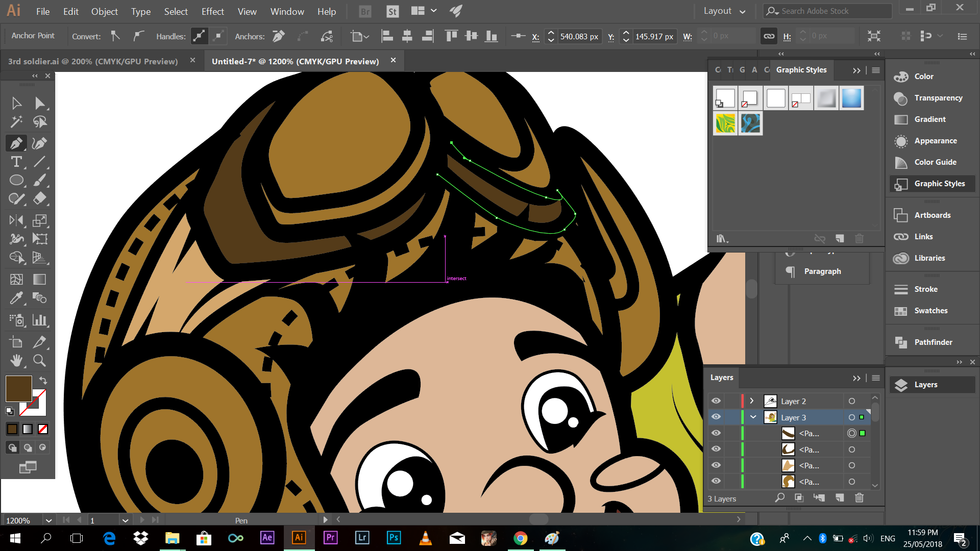
Task: Open the Layout workspace dropdown
Action: click(x=725, y=11)
